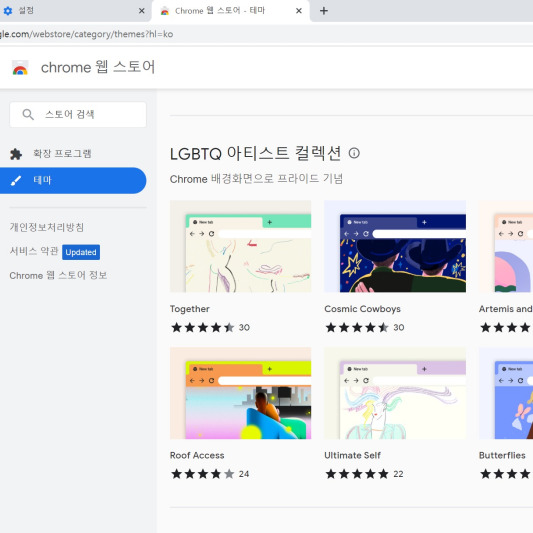This screenshot has width=533, height=533.
Task: Close the Chrome 웹 스토어 tab
Action: pos(299,11)
